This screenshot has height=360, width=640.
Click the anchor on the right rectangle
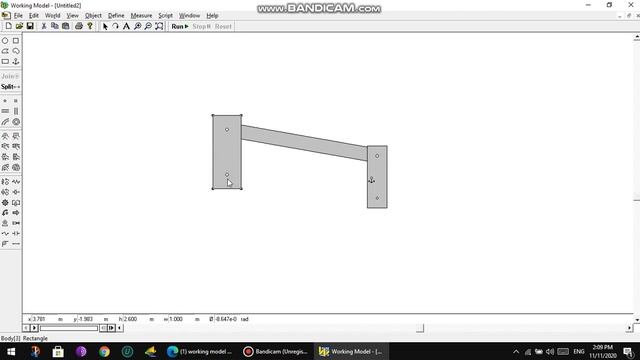coord(371,180)
